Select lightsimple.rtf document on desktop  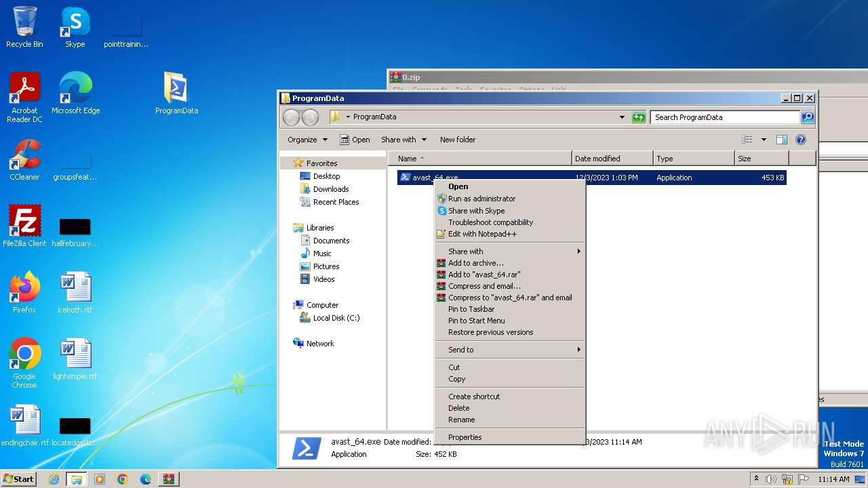click(x=75, y=359)
